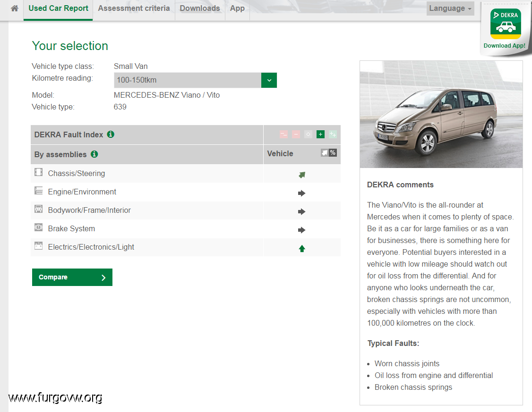
Task: Switch Vehicle column to percent view
Action: click(333, 153)
